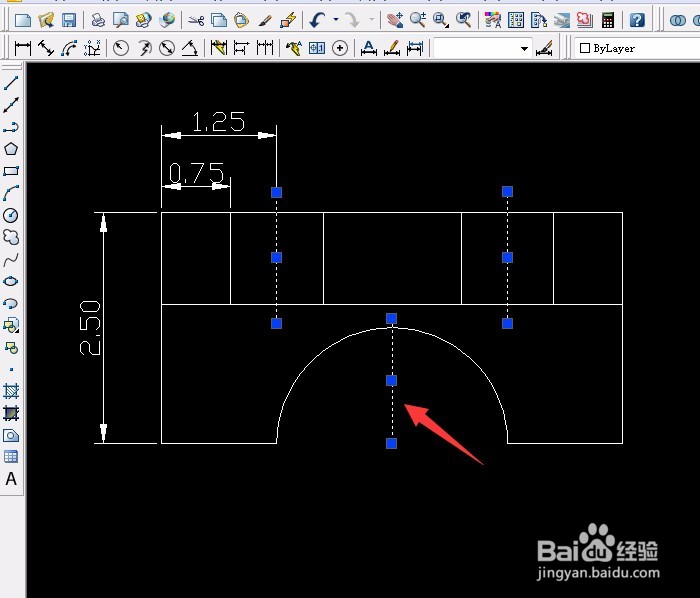Create a new drawing with QNew icon
Viewport: 700px width, 598px height.
[23, 20]
